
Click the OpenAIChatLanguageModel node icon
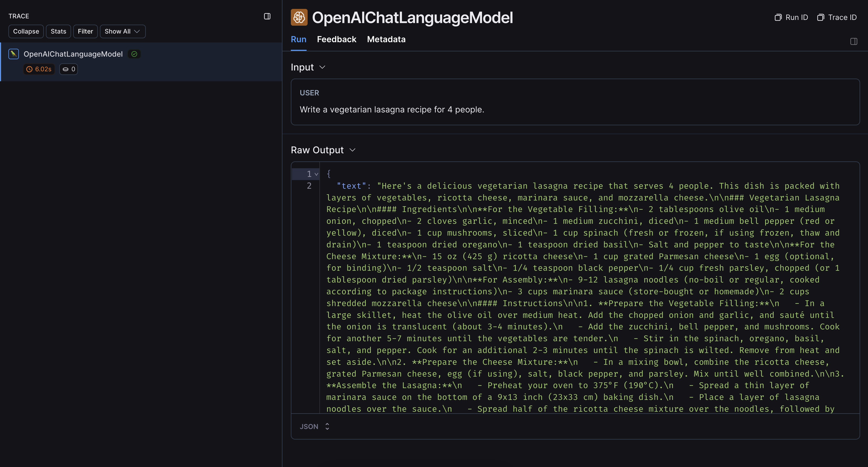pos(14,53)
